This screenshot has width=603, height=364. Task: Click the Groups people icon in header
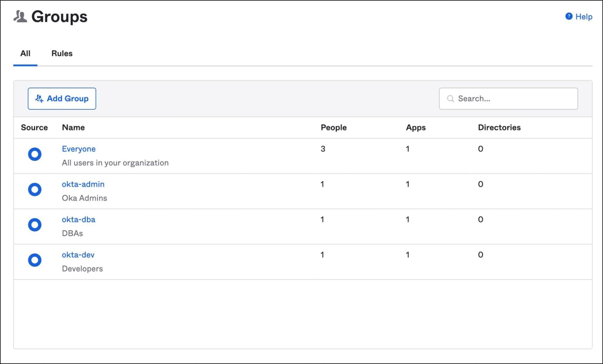[x=20, y=17]
